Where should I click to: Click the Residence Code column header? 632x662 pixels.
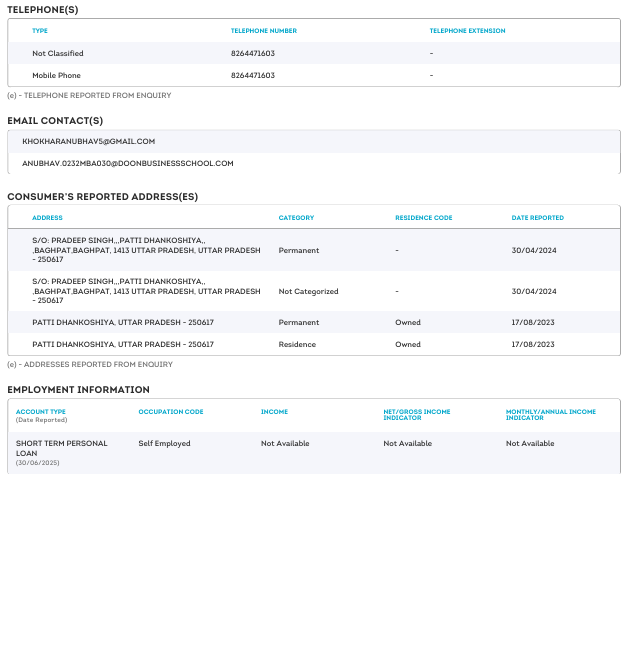click(424, 218)
